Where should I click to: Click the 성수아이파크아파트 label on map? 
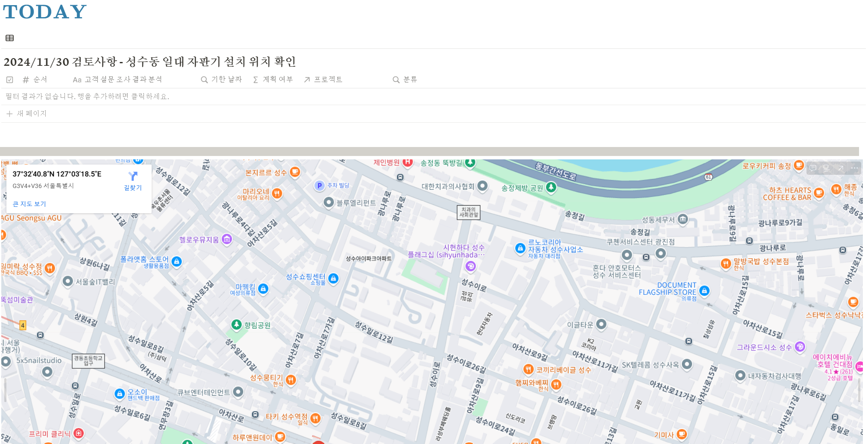369,259
